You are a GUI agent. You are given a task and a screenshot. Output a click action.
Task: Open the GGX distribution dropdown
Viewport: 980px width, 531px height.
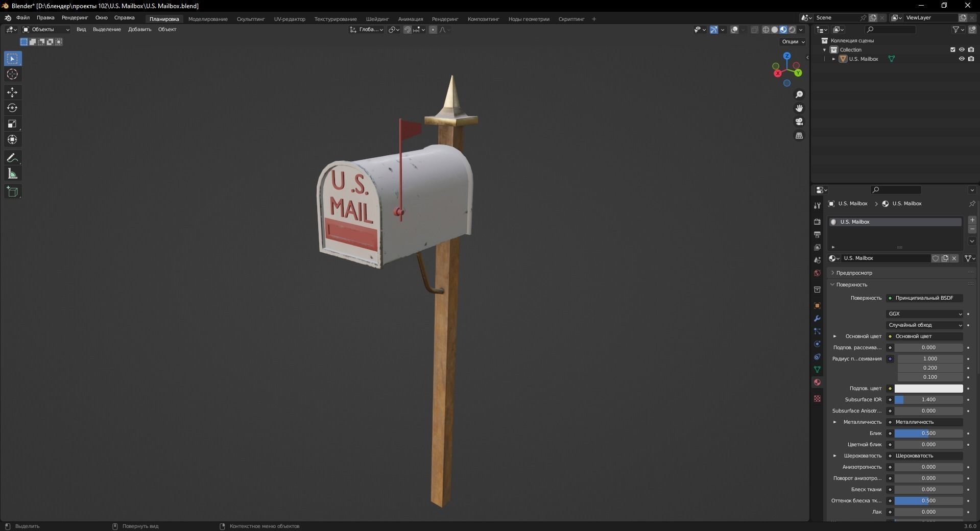(925, 314)
